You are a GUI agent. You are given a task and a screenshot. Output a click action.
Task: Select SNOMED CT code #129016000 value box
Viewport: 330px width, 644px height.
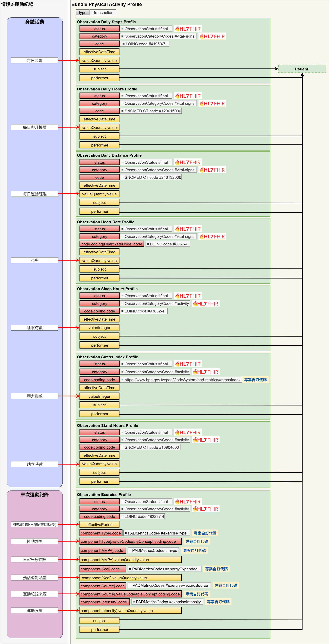coord(151,111)
